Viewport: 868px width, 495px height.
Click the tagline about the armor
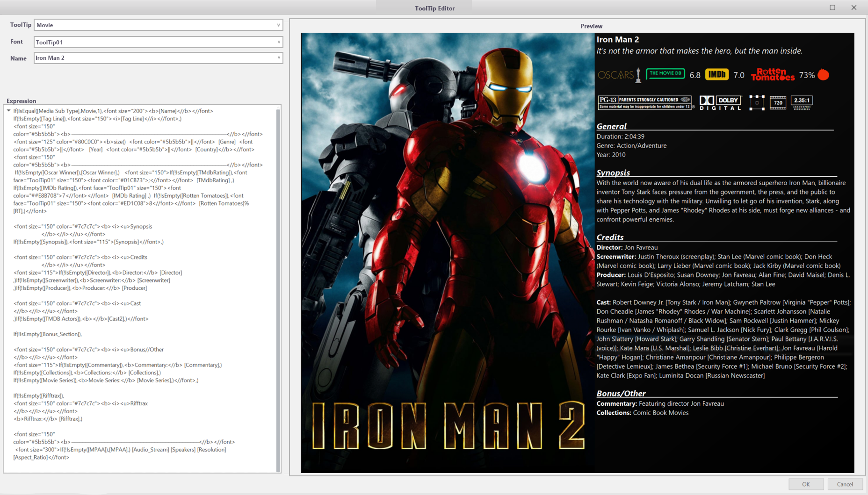pyautogui.click(x=699, y=51)
